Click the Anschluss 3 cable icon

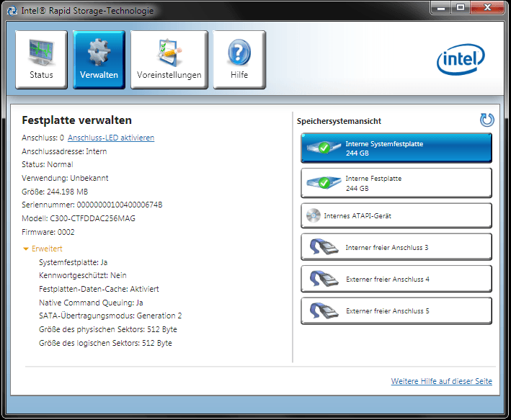324,247
